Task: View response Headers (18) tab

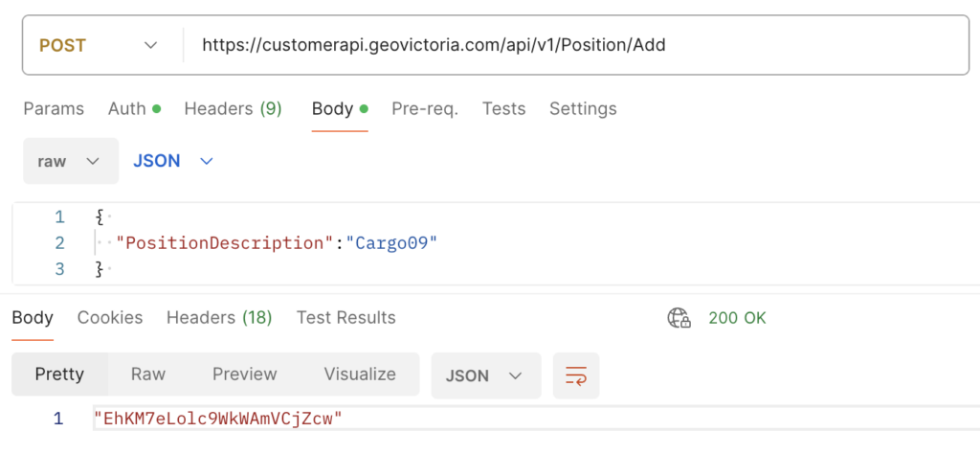Action: tap(219, 317)
